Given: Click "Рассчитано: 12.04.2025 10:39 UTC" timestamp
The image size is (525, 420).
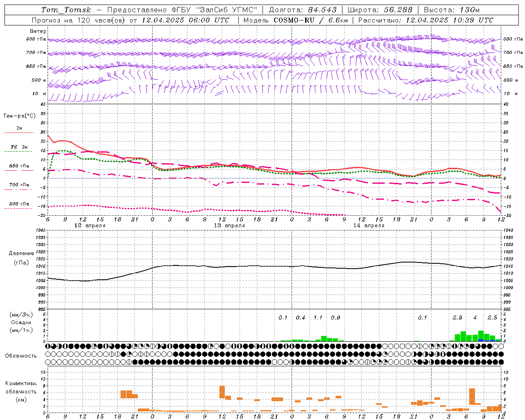Looking at the screenshot, I should coord(426,20).
